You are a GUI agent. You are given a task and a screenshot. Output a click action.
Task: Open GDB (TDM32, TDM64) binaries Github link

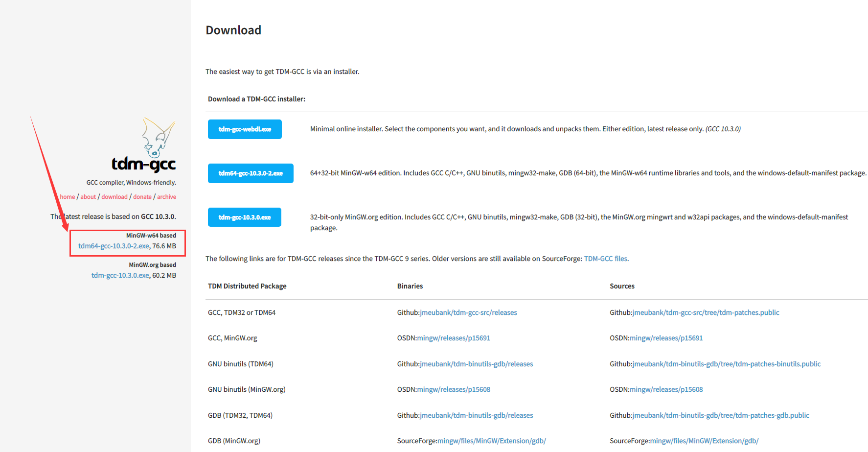pyautogui.click(x=477, y=415)
